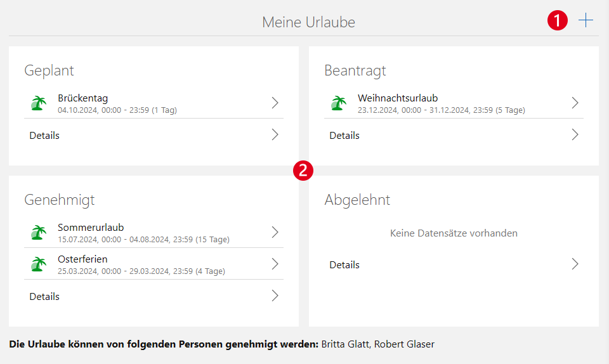Click chevron beside Details in Geplant
Viewport: 609px width, 364px height.
275,134
